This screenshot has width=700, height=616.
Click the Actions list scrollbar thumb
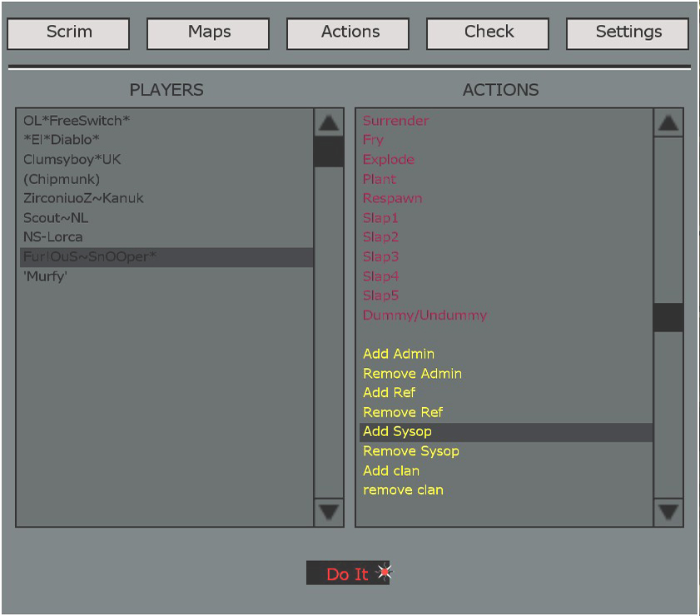click(x=668, y=317)
